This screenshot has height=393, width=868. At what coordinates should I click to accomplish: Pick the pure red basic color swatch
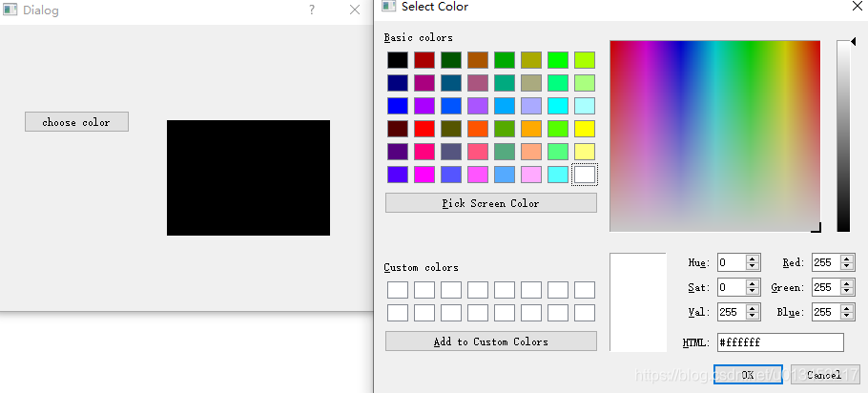pos(424,129)
